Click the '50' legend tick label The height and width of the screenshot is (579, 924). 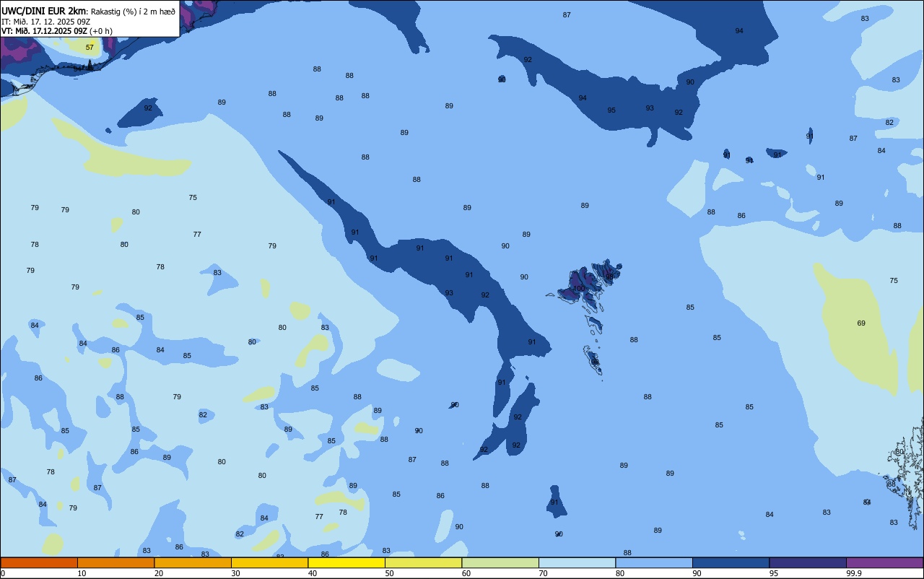(x=390, y=573)
